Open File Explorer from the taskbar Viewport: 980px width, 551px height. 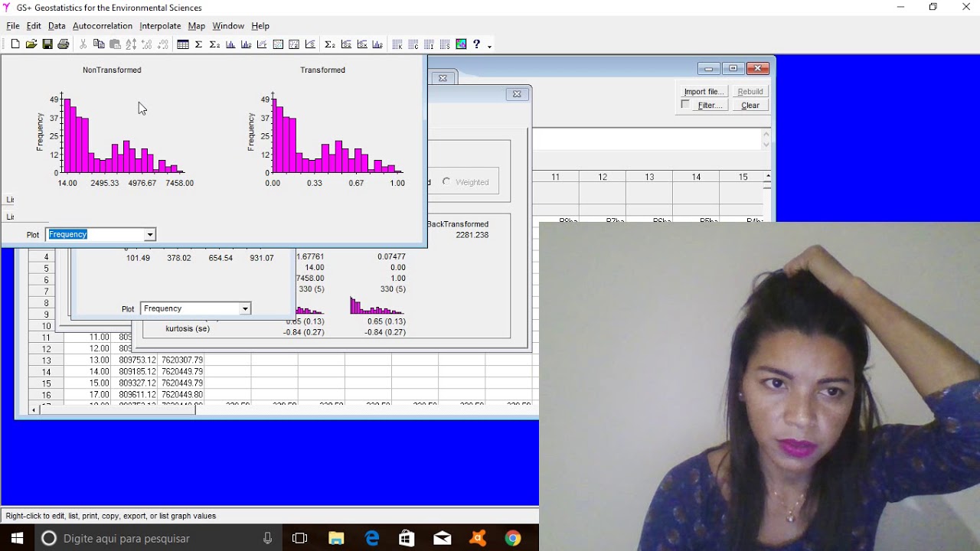coord(336,538)
